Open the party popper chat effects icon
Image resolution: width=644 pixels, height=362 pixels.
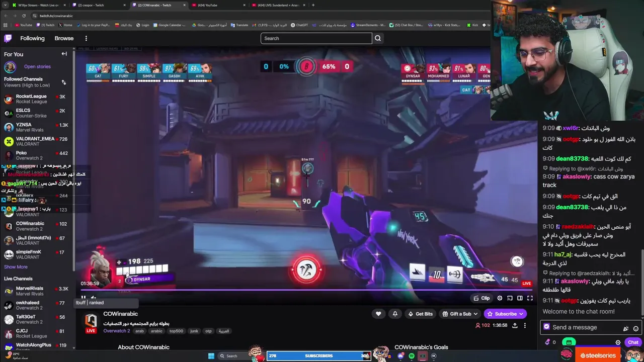[626, 328]
